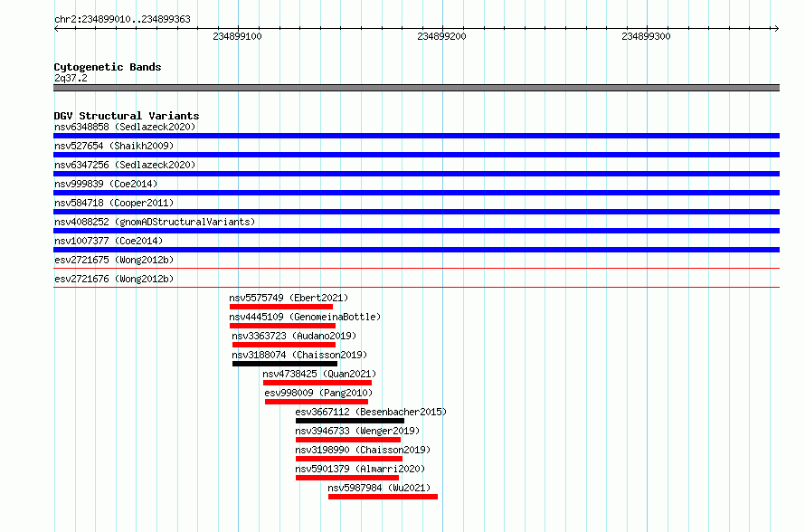Open nsv3198990 (Chaisson2019) variant
Image resolution: width=805 pixels, height=532 pixels.
[363, 450]
